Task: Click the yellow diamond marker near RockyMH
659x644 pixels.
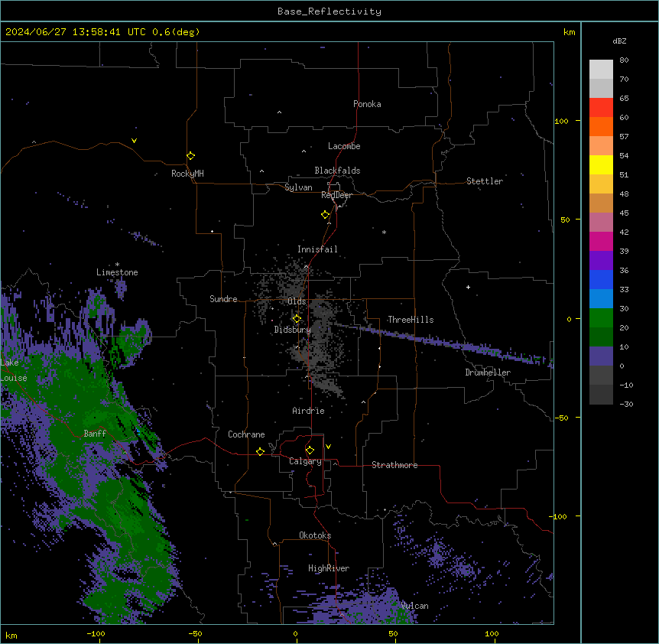Action: (190, 156)
